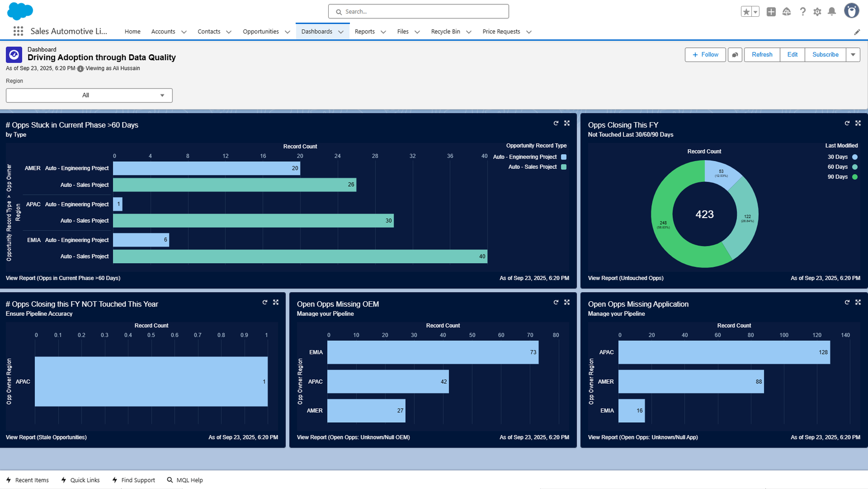This screenshot has height=489, width=868.
Task: Toggle the 30 Days legend item
Action: [840, 157]
